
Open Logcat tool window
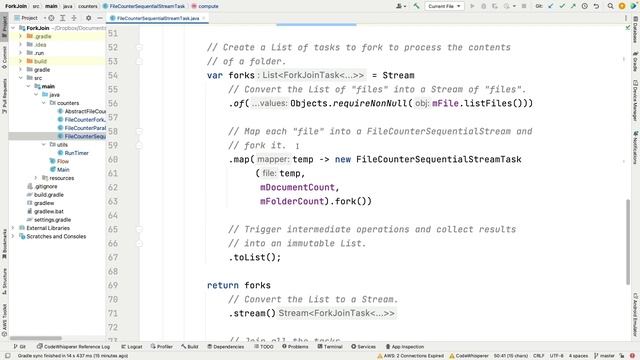click(x=131, y=347)
